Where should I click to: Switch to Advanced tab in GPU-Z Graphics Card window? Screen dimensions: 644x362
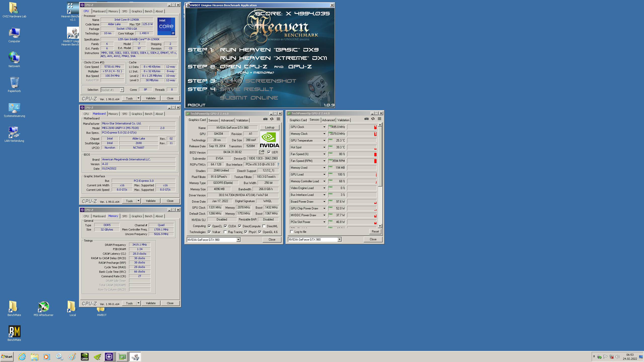pos(227,120)
